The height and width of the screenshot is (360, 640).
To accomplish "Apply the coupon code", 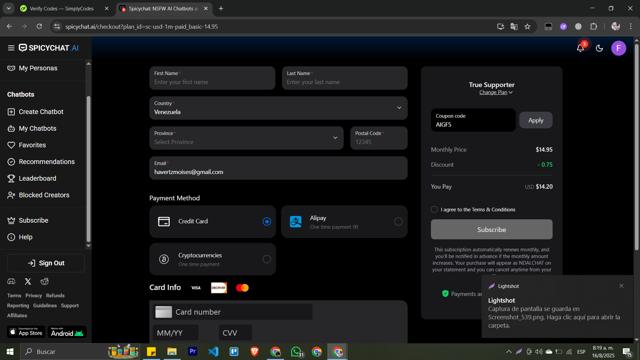I will [x=536, y=120].
